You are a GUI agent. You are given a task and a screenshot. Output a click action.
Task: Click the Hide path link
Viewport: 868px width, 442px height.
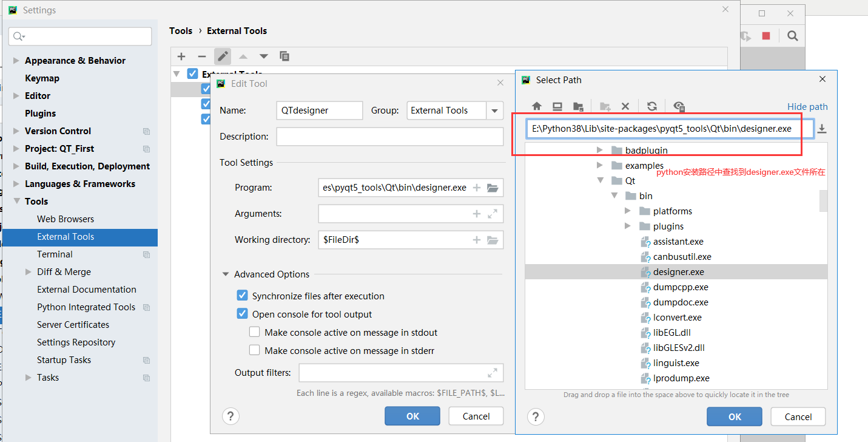807,107
